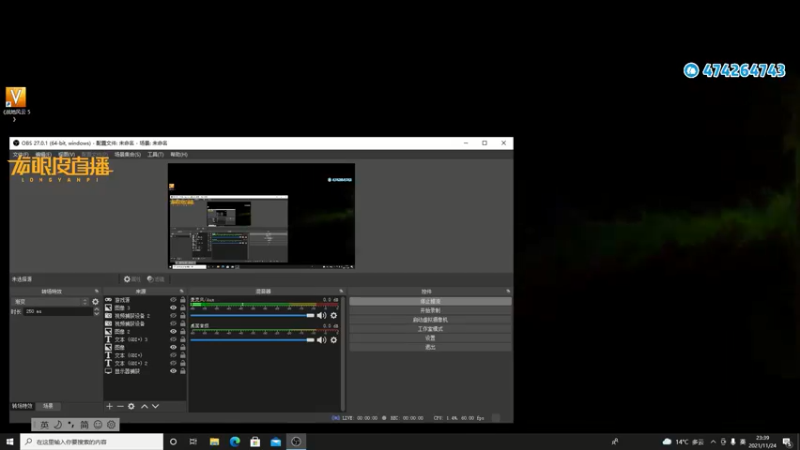The image size is (800, 450).
Task: Click the 退出 button
Action: (430, 347)
